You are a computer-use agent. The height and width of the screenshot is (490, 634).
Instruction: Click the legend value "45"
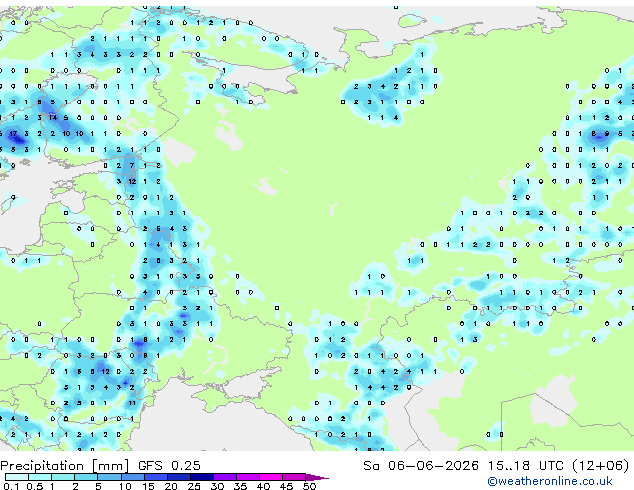point(286,486)
